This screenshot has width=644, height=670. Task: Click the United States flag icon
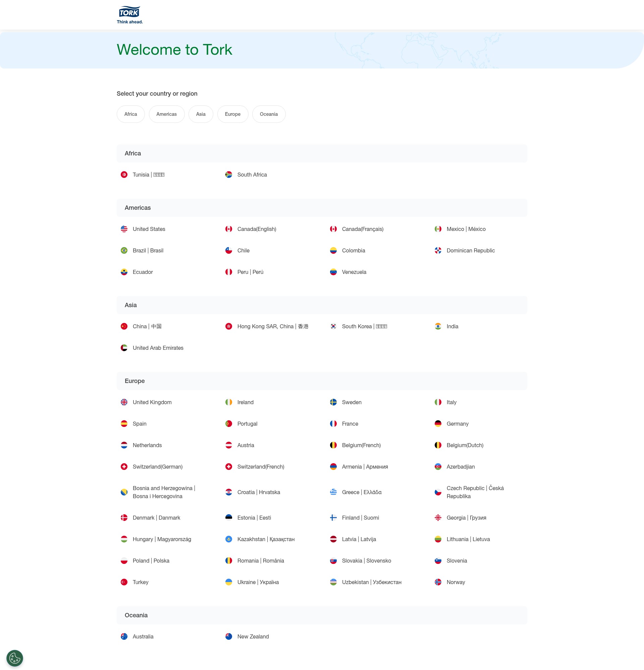pos(124,229)
